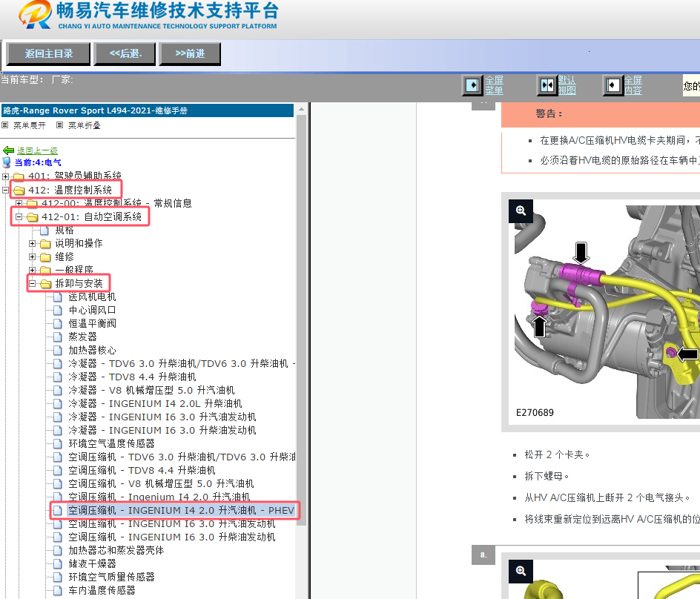This screenshot has height=599, width=700.
Task: Expand the 说明和操作 folder
Action: 32,244
